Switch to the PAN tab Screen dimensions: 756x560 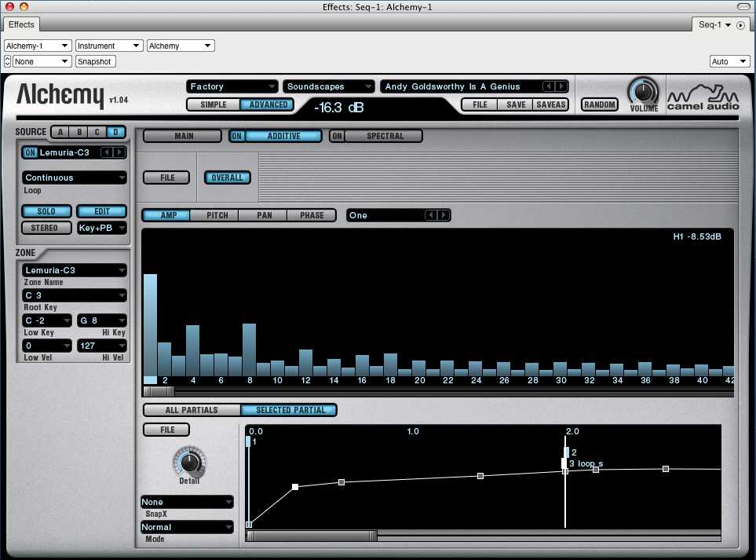(265, 215)
